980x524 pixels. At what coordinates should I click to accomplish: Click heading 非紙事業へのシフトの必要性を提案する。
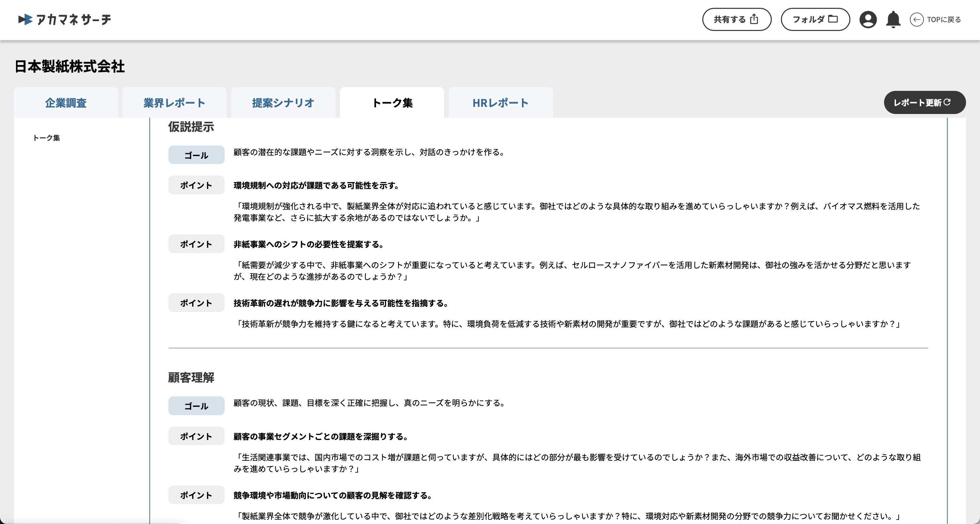tap(309, 244)
